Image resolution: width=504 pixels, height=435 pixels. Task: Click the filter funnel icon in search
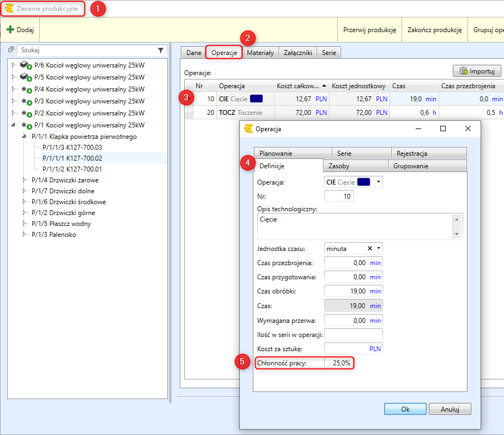(161, 50)
